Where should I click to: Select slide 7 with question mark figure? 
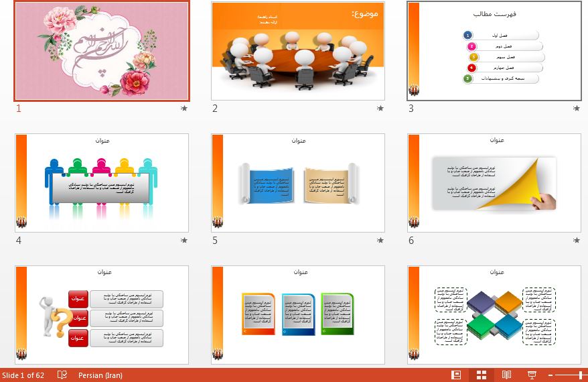coord(102,315)
